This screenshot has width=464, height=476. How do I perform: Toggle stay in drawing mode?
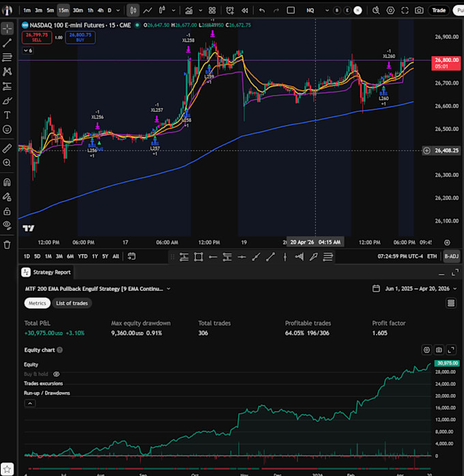(x=8, y=197)
